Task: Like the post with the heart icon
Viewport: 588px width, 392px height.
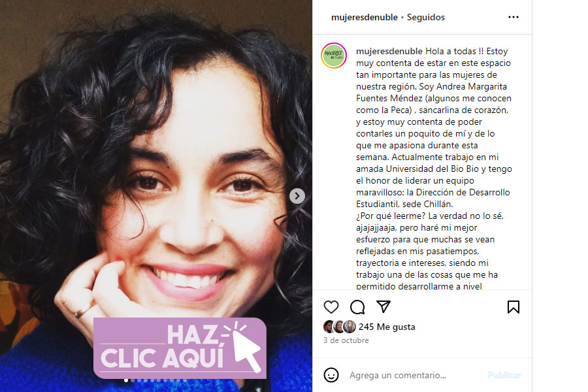Action: pyautogui.click(x=331, y=307)
